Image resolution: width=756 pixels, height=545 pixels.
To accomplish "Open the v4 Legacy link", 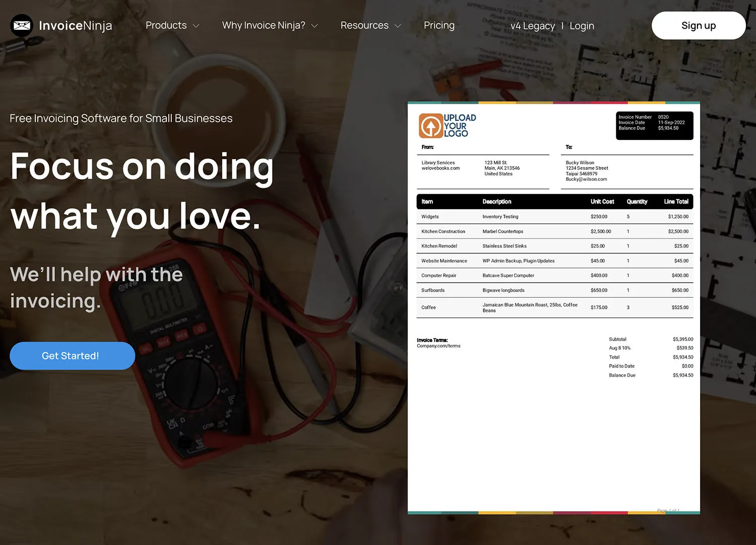I will tap(532, 26).
